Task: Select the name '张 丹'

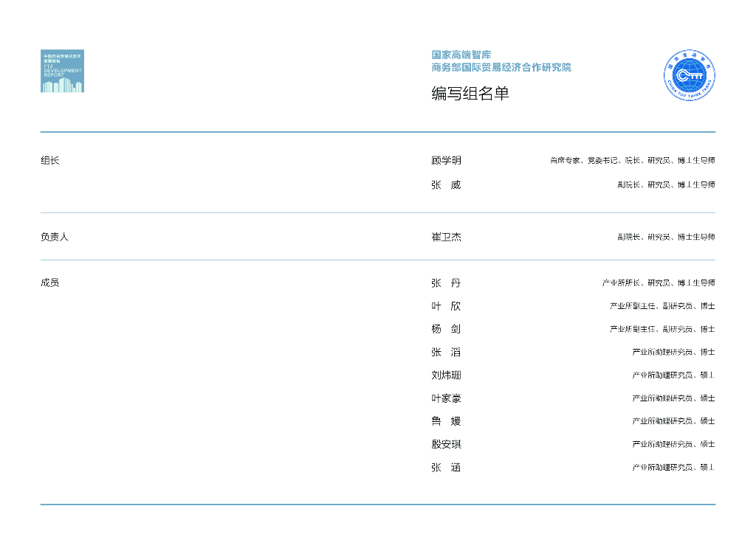Action: coord(446,283)
